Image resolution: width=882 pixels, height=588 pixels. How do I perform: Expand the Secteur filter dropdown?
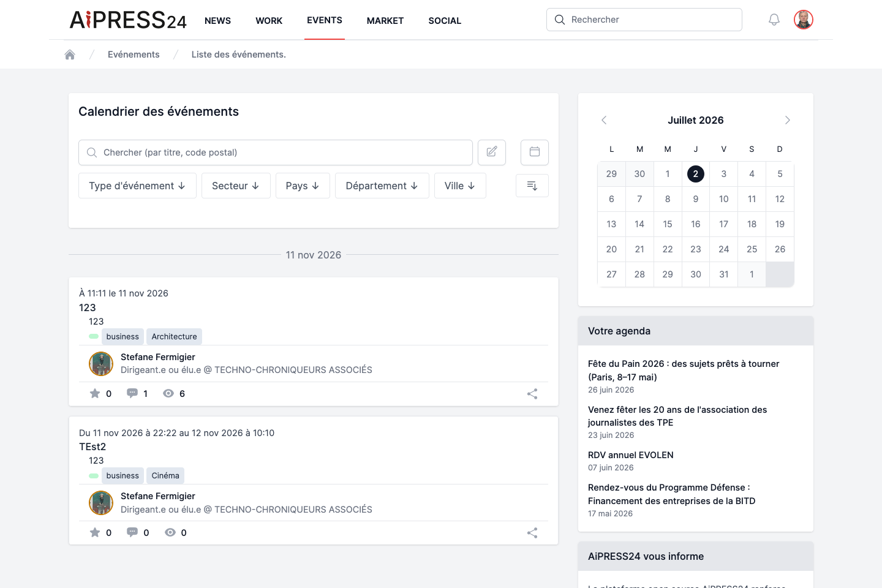tap(236, 186)
